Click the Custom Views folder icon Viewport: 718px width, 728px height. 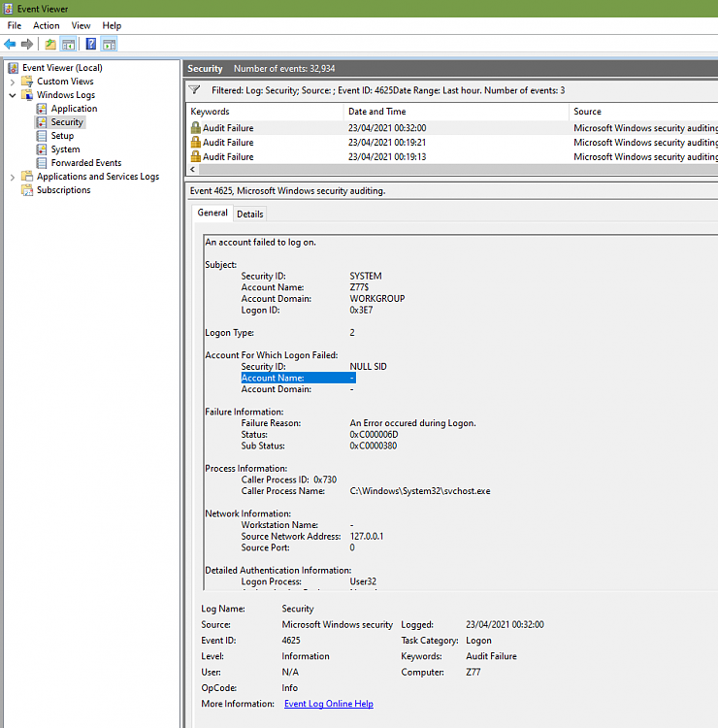click(27, 82)
